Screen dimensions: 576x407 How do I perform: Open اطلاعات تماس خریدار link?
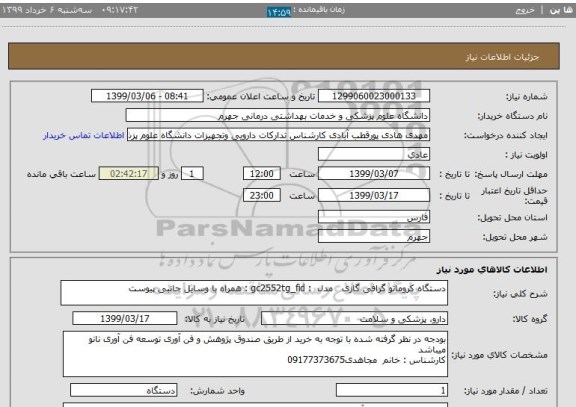[x=84, y=135]
